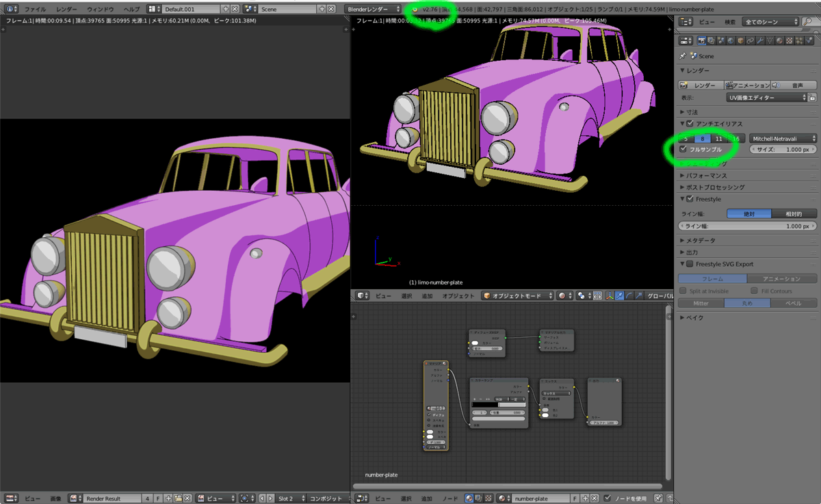Expand the 出力 panel
Screen dimensions: 821x504
pos(692,252)
